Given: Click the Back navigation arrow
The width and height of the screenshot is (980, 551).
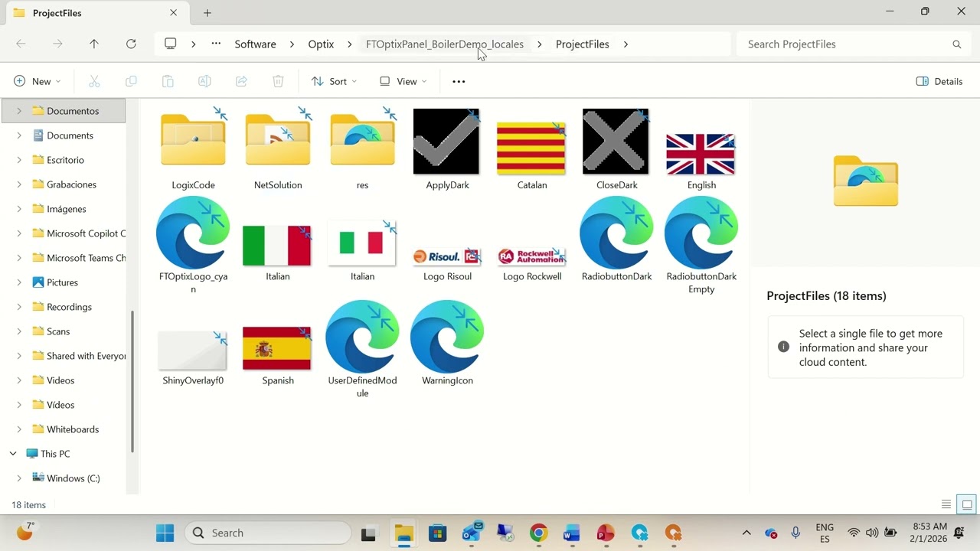Looking at the screenshot, I should pos(21,44).
